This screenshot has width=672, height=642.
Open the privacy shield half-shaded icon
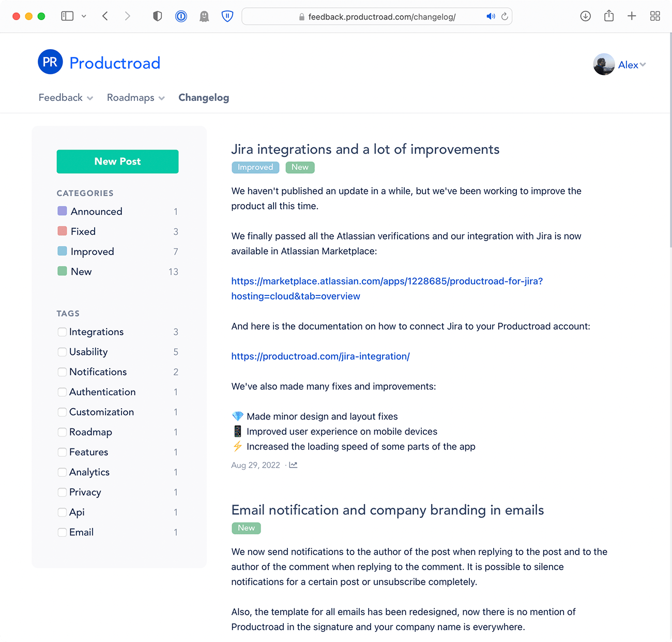158,16
